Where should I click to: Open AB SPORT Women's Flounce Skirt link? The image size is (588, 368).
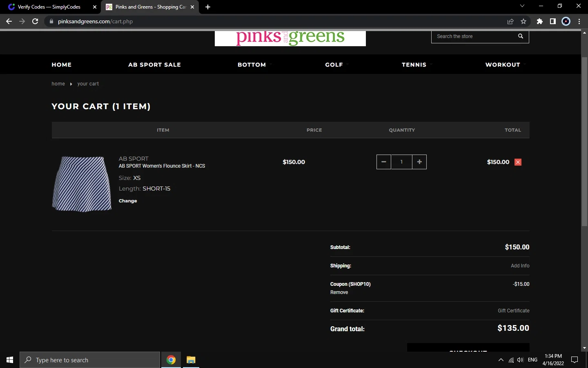[162, 166]
